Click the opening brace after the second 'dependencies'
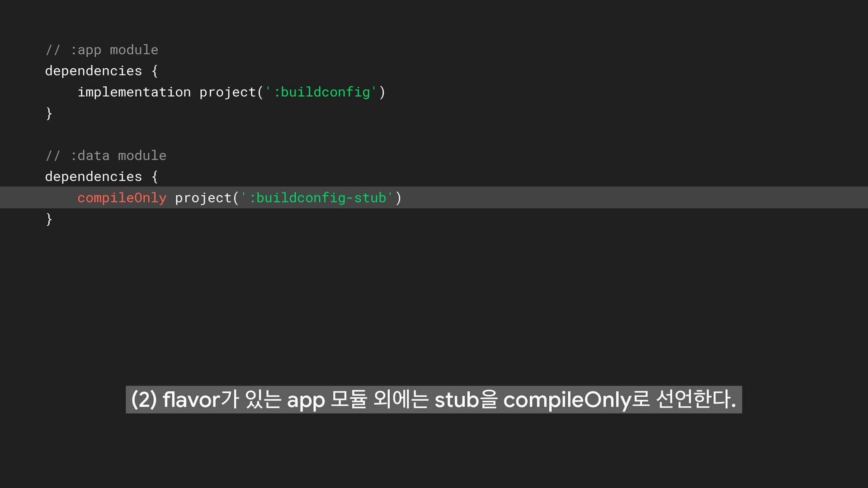The image size is (868, 488). coord(155,177)
